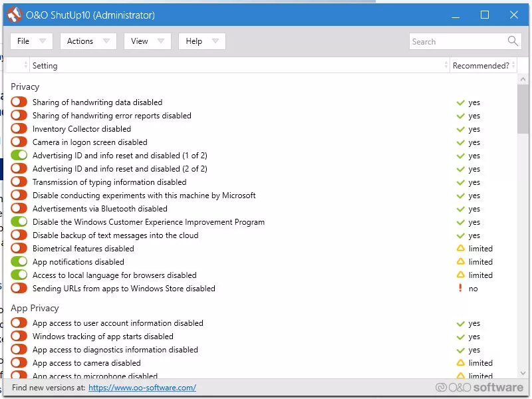This screenshot has width=532, height=399.
Task: Select the App Privacy section heading
Action: (35, 308)
